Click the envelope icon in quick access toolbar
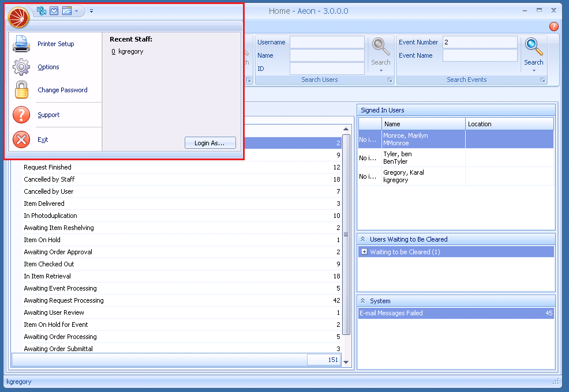Viewport: 569px width, 392px height. pyautogui.click(x=54, y=11)
